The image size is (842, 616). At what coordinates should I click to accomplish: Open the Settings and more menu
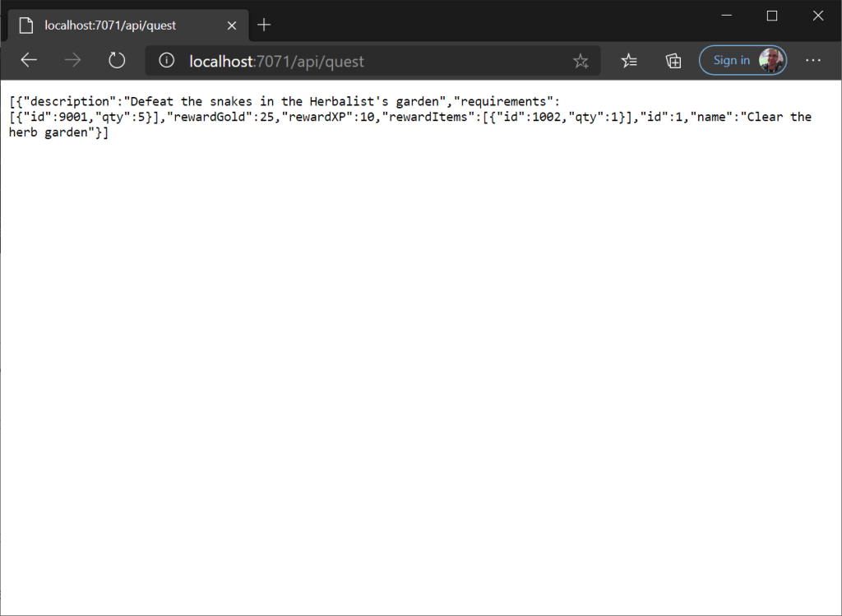coord(813,60)
